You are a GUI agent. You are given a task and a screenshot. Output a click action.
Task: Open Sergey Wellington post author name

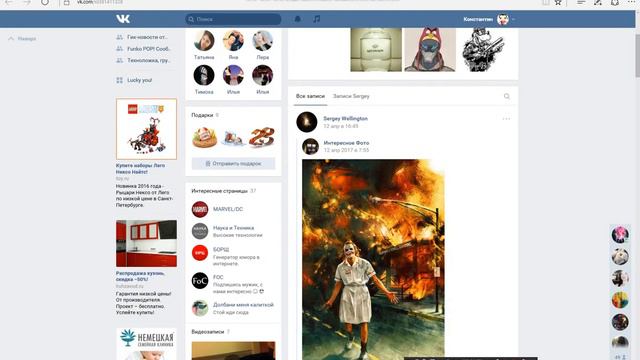(x=345, y=119)
